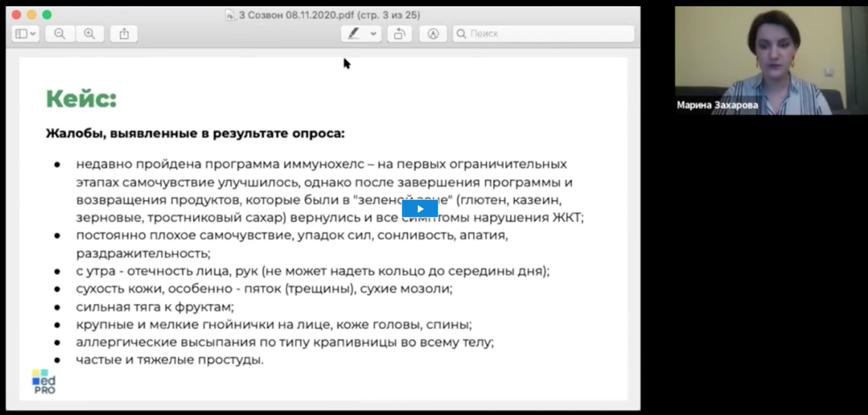The image size is (868, 415).
Task: Enter full screen with the green button
Action: click(x=47, y=15)
